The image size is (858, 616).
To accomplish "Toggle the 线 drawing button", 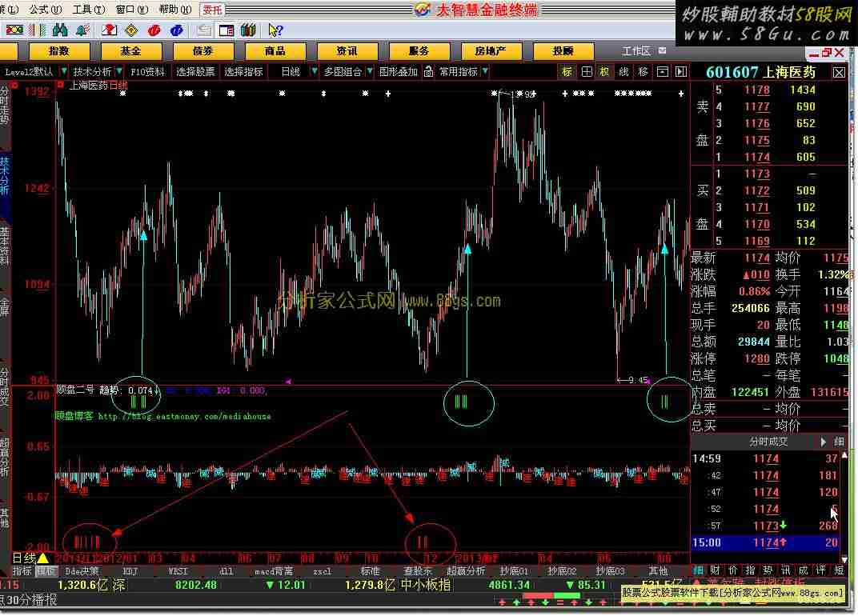I will [x=623, y=72].
